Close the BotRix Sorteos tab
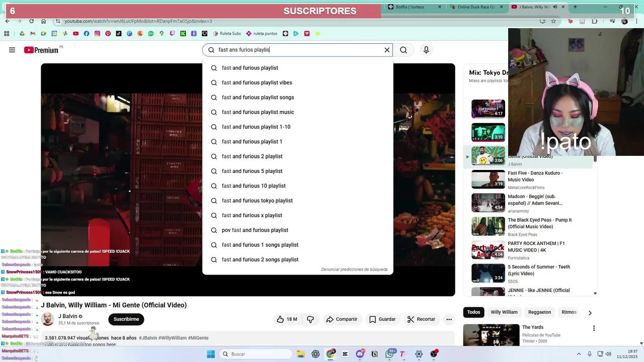The width and height of the screenshot is (644, 362). click(440, 7)
